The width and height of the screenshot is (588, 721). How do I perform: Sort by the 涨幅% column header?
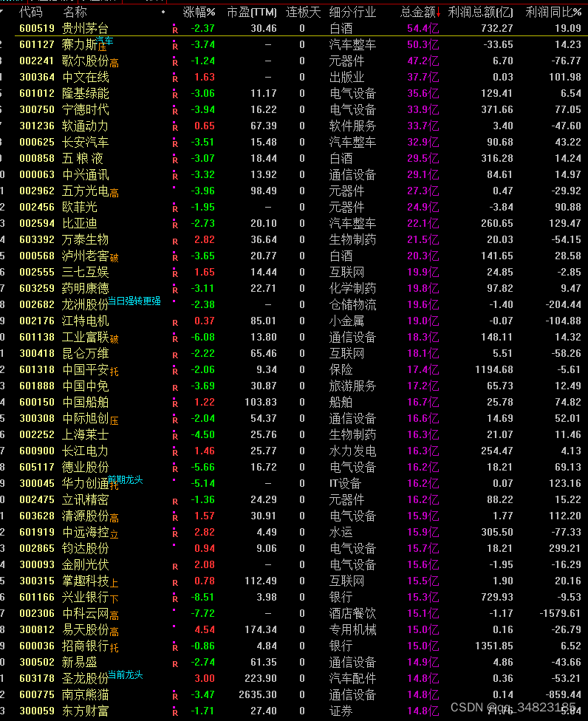[199, 12]
